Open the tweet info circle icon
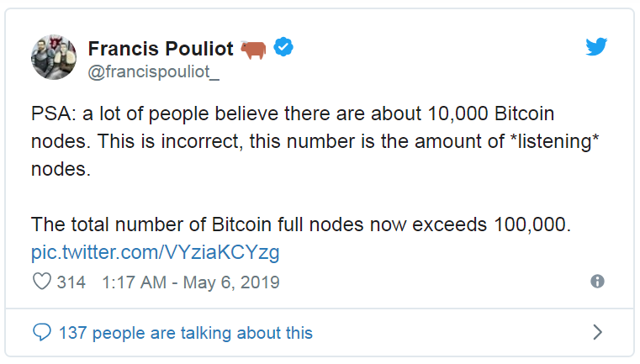 pos(597,282)
